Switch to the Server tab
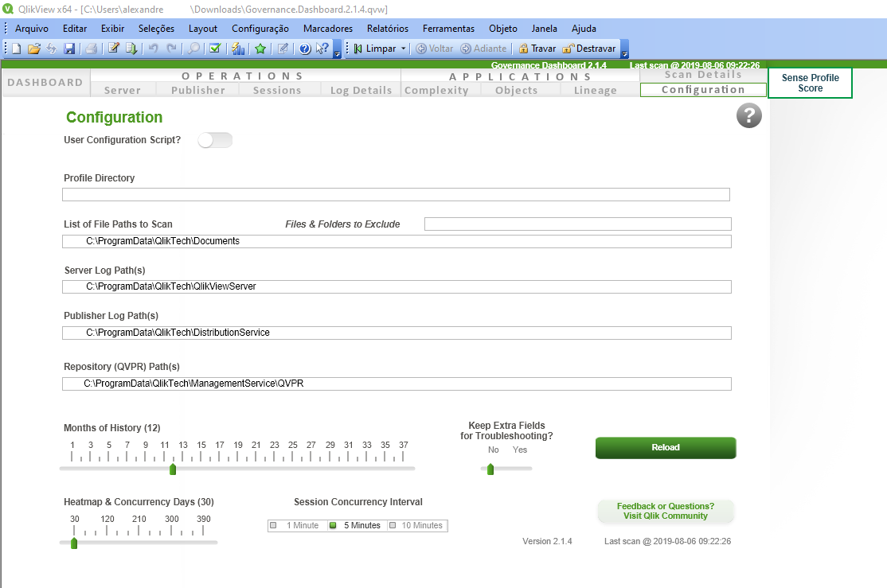The width and height of the screenshot is (887, 588). 122,90
